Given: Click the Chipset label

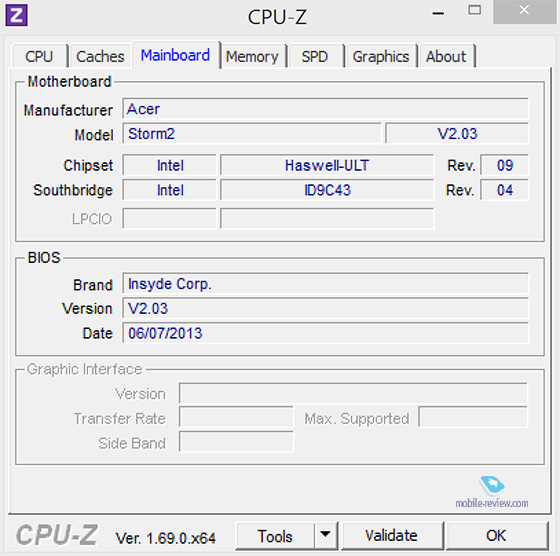Looking at the screenshot, I should [88, 165].
